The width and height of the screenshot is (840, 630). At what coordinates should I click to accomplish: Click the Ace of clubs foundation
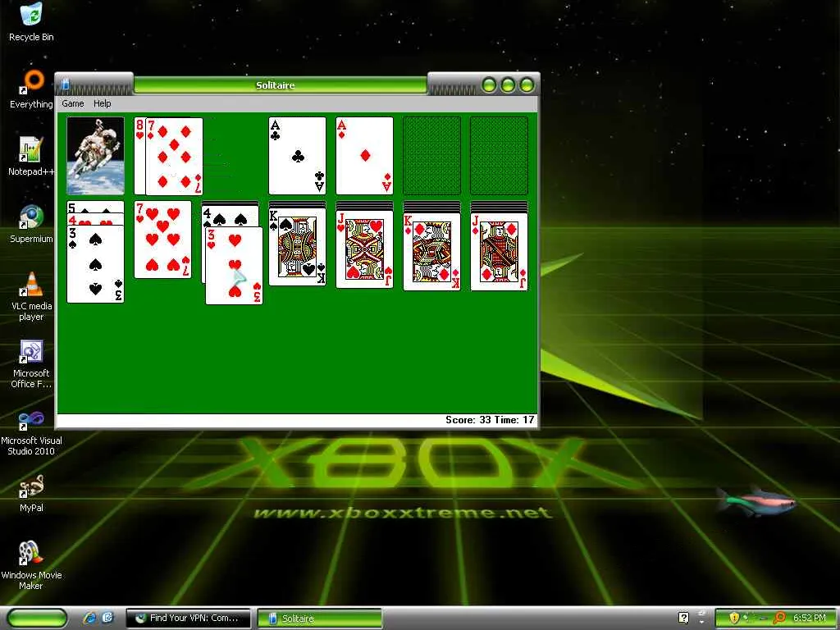pos(297,155)
